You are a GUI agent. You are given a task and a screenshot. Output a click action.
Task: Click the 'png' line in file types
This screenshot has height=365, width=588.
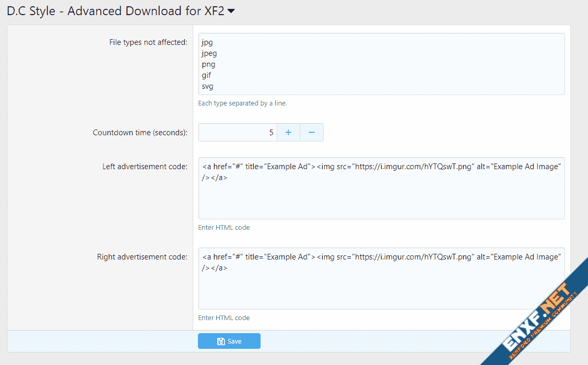click(x=208, y=64)
